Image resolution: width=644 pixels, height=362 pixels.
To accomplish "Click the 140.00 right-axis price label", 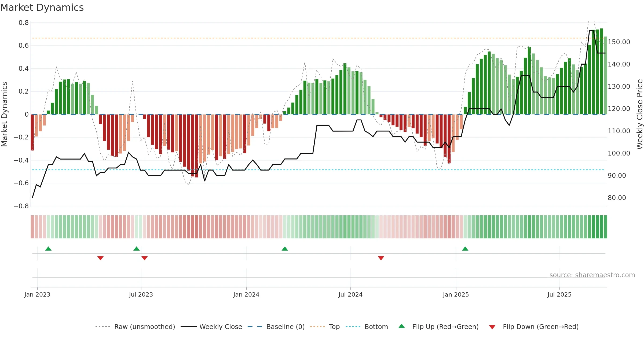I will (619, 64).
